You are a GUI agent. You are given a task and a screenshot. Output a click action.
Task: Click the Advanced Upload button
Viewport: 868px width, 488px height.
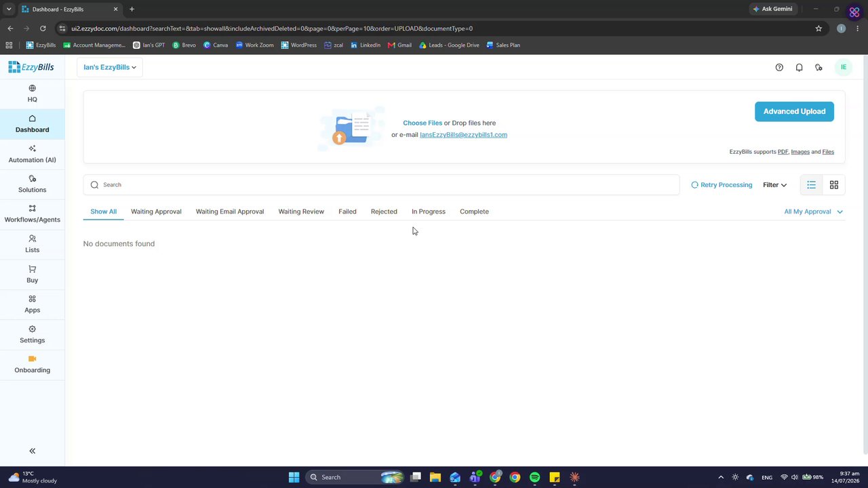point(794,111)
